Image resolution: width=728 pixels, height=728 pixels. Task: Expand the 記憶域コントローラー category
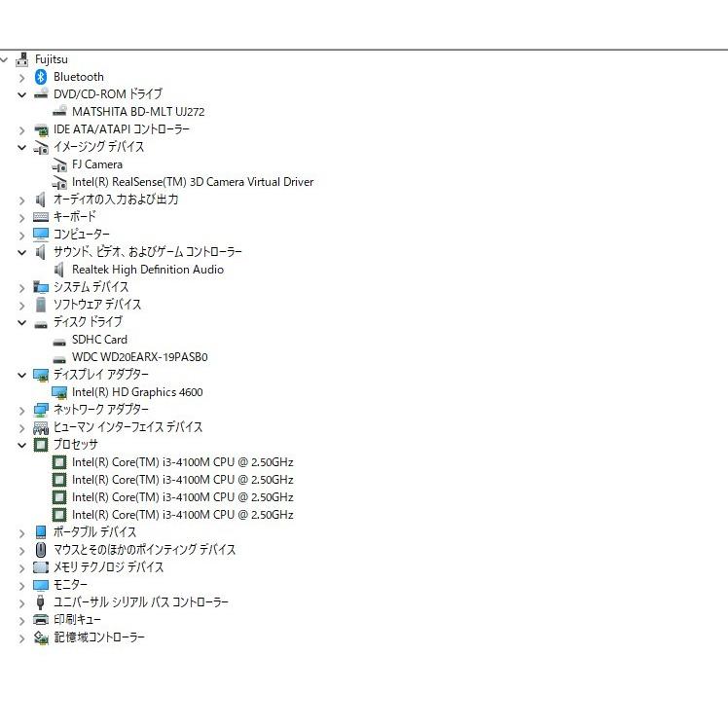click(x=21, y=637)
